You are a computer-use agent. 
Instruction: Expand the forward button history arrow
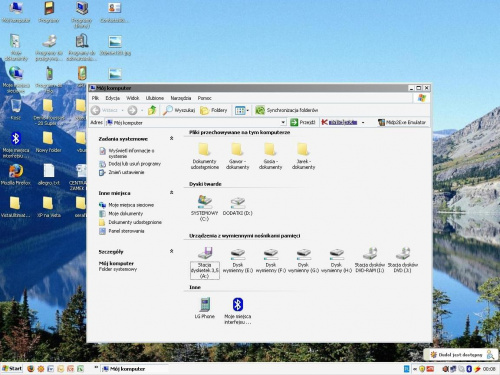[142, 110]
